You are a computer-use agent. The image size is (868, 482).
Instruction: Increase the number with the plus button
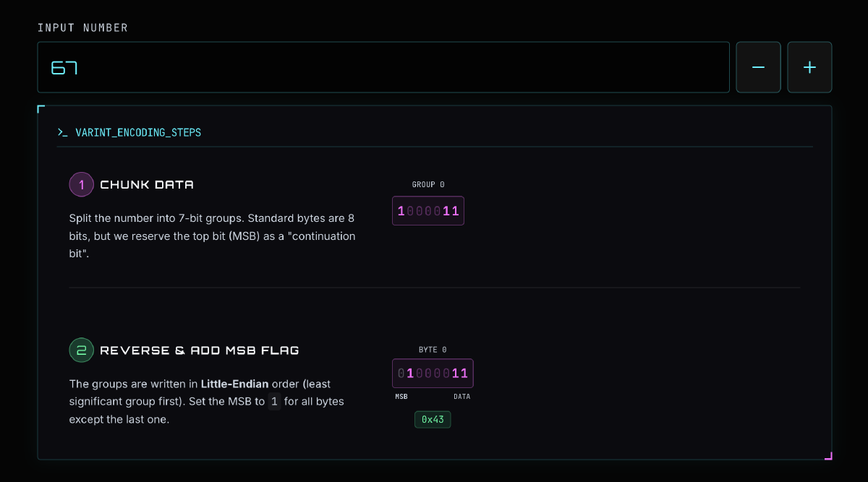coord(809,67)
